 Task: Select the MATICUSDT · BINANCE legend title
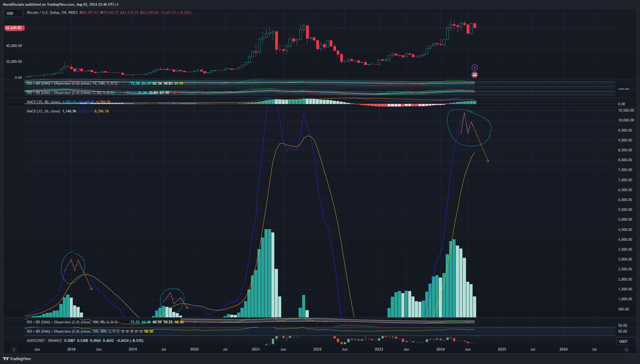click(x=45, y=341)
